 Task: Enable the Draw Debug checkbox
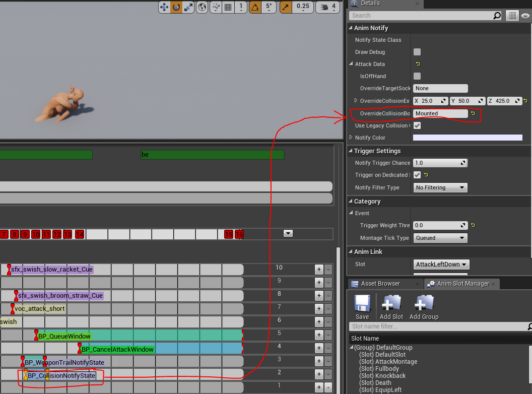417,52
